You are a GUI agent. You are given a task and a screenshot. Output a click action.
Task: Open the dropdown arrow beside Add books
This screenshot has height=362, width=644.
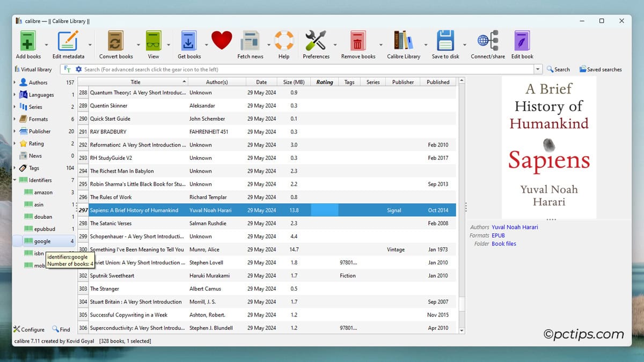pos(46,45)
